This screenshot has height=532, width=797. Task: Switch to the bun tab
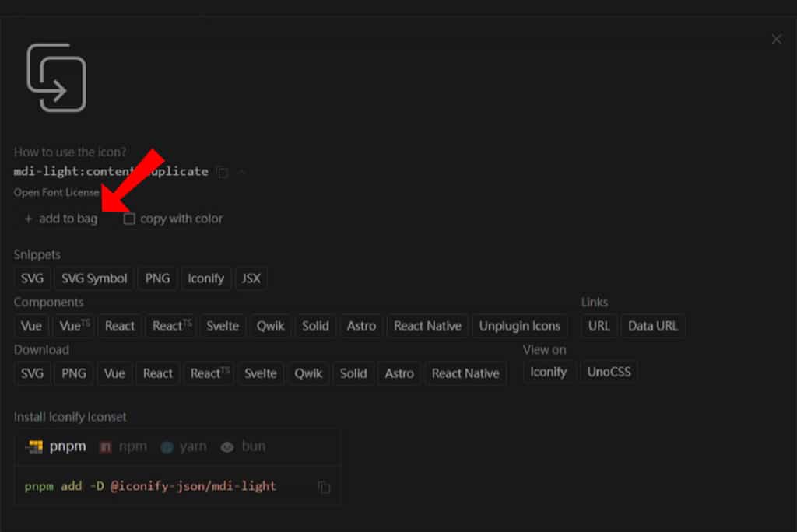pyautogui.click(x=244, y=446)
